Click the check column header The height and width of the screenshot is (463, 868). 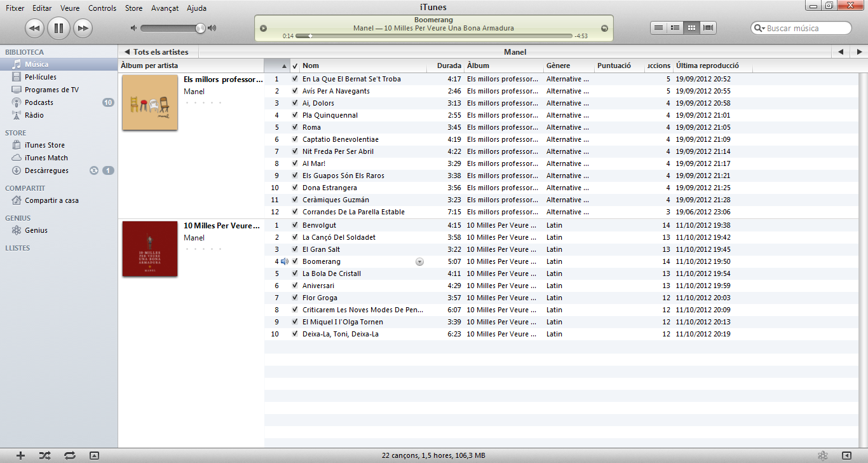pyautogui.click(x=295, y=66)
